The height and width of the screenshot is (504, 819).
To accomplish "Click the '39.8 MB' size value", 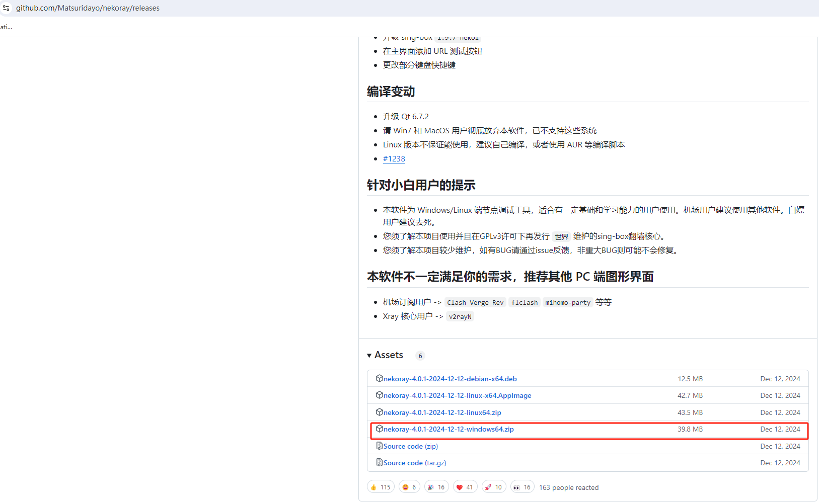I will (690, 429).
